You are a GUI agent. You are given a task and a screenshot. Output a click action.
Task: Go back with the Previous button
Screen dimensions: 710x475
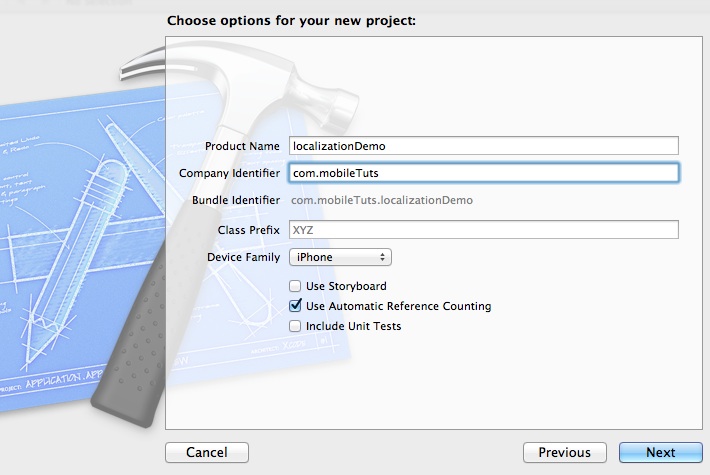(x=564, y=453)
